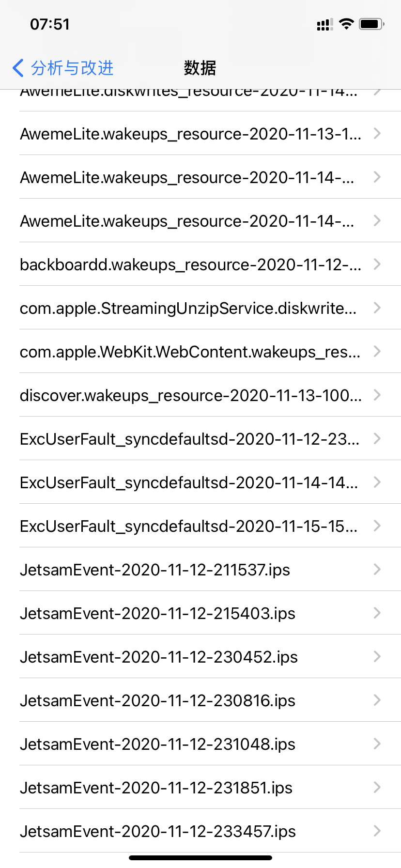Open com.apple.StreamingUnzipService.diskwrite log entry
The image size is (401, 868).
click(188, 309)
